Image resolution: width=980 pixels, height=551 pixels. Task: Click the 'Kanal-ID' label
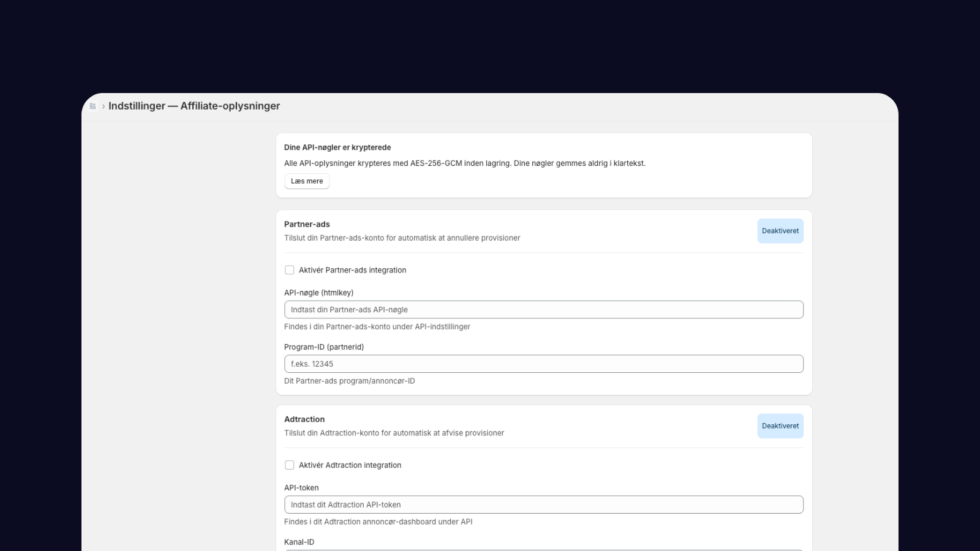pyautogui.click(x=299, y=542)
